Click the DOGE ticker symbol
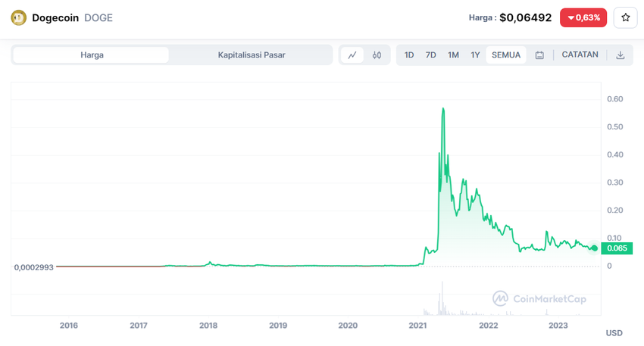The height and width of the screenshot is (346, 644). pyautogui.click(x=98, y=17)
